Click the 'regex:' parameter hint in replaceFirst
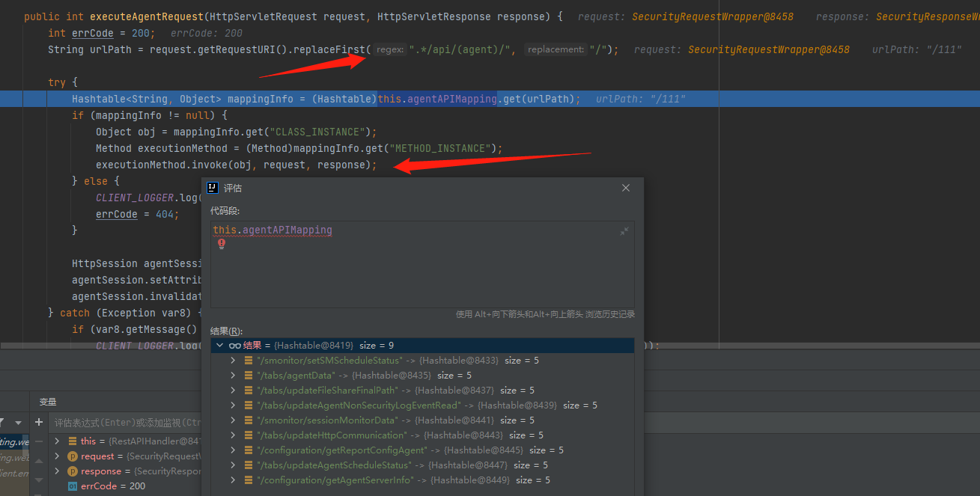980x496 pixels. pos(389,49)
